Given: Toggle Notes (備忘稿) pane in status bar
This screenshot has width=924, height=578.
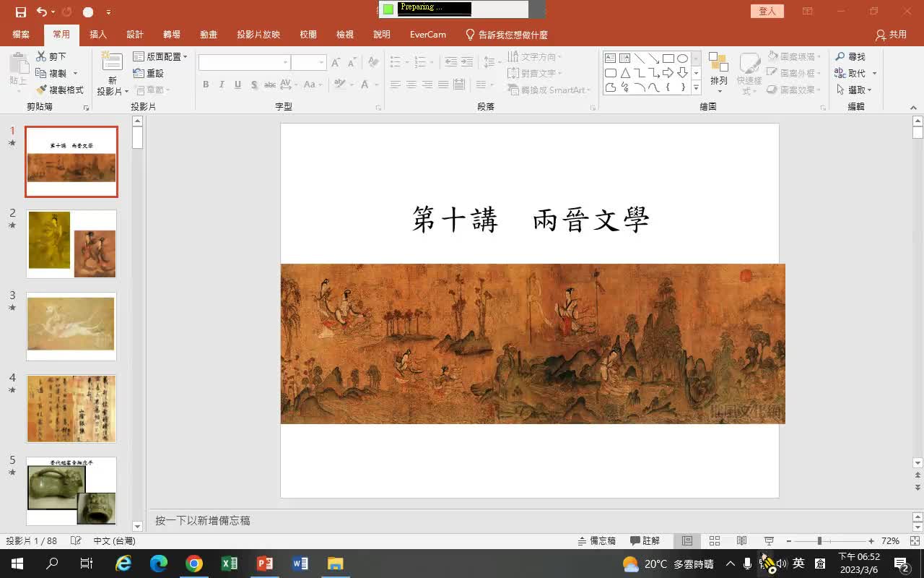Looking at the screenshot, I should 597,540.
